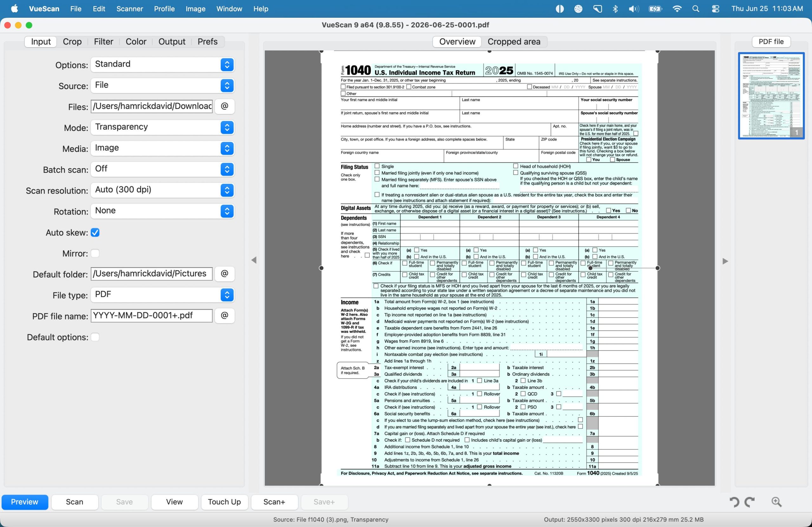
Task: Click the Touch Up button
Action: click(225, 502)
